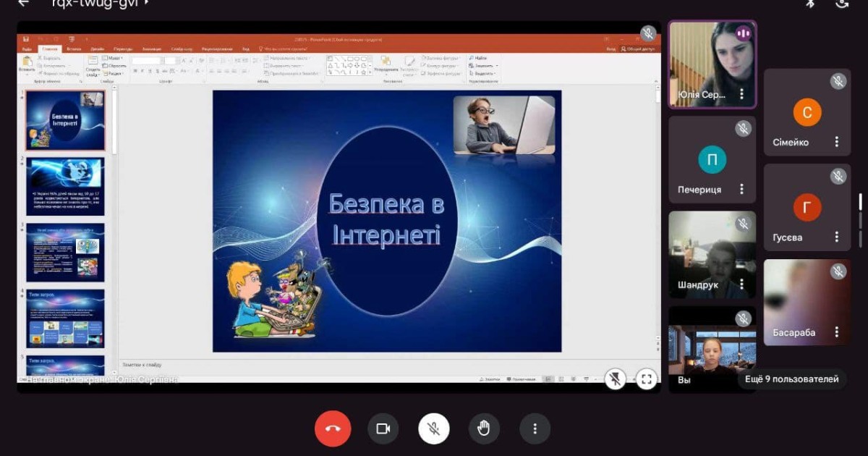Click the speaking indicator on Юлія Сер… tile
The height and width of the screenshot is (456, 868).
pos(744,33)
